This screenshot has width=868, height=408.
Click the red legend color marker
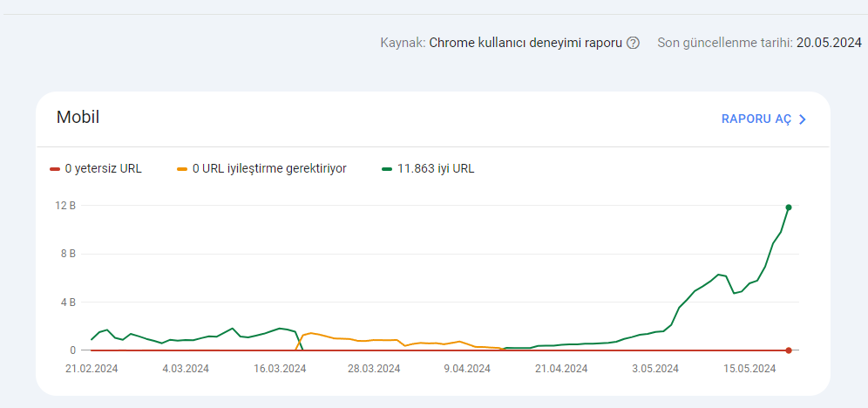55,169
